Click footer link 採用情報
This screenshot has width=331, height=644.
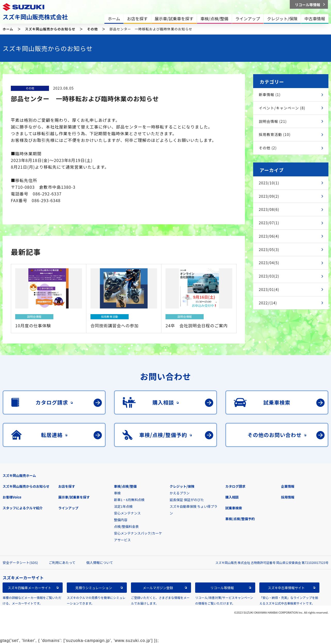(x=288, y=497)
